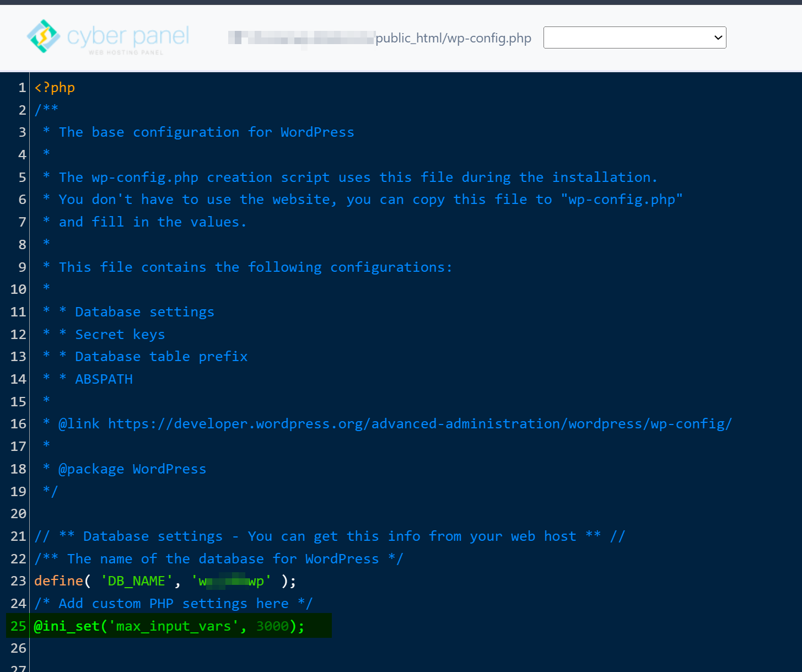
Task: Click line number 25 in the gutter
Action: point(18,626)
